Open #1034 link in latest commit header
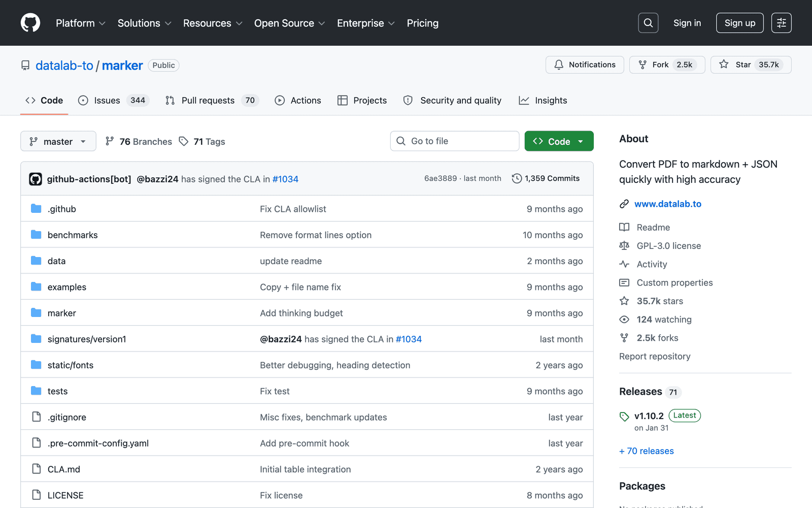The width and height of the screenshot is (812, 508). point(285,179)
